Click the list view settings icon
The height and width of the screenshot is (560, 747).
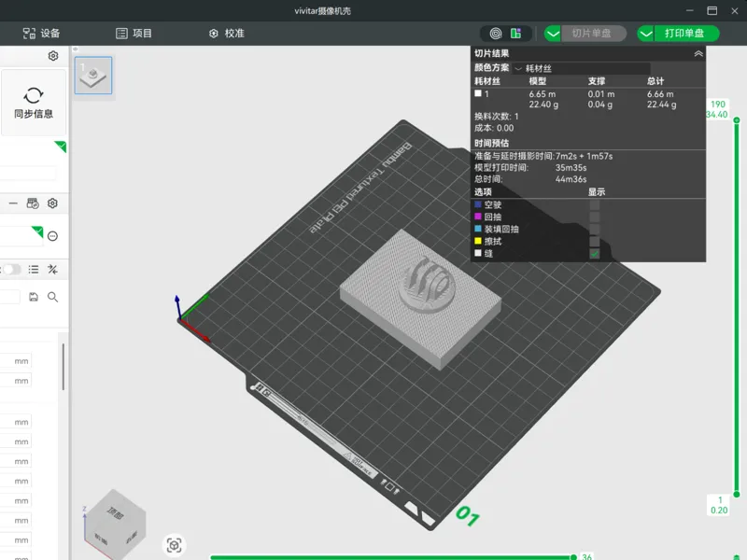(x=34, y=270)
